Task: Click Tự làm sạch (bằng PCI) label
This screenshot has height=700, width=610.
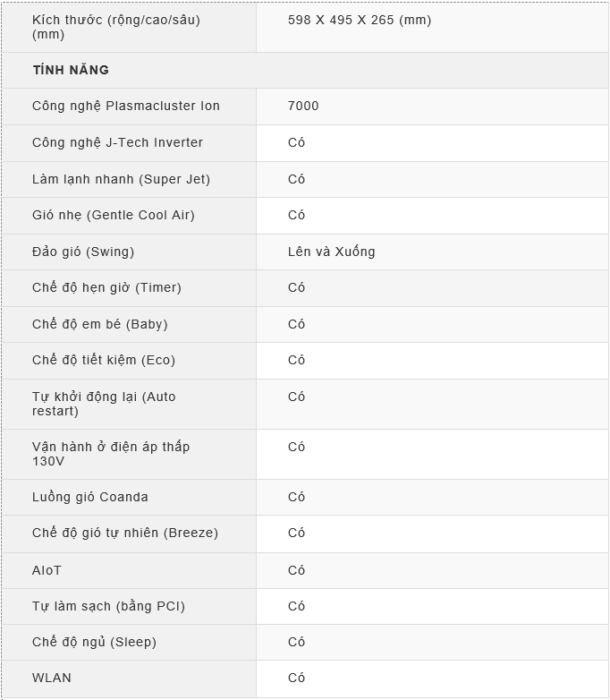Action: coord(108,606)
